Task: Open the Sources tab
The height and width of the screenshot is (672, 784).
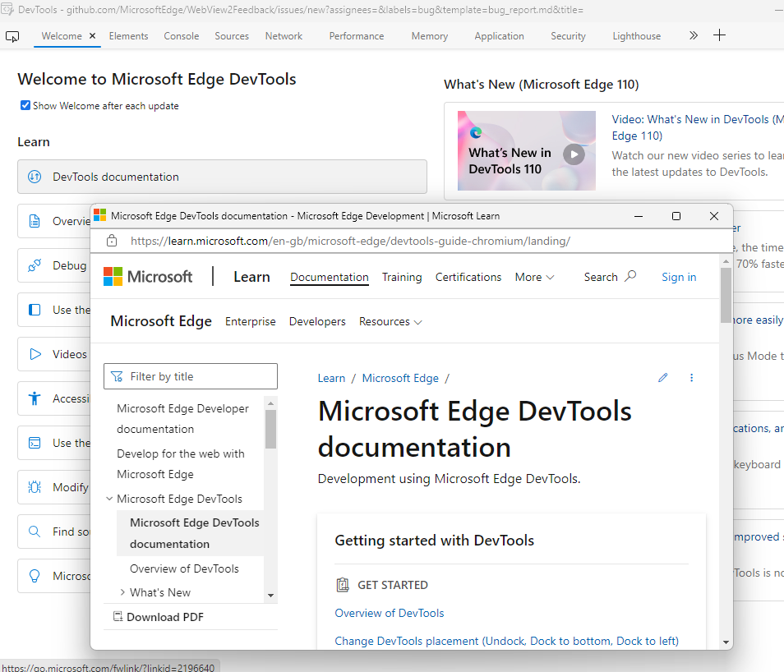Action: pyautogui.click(x=232, y=36)
